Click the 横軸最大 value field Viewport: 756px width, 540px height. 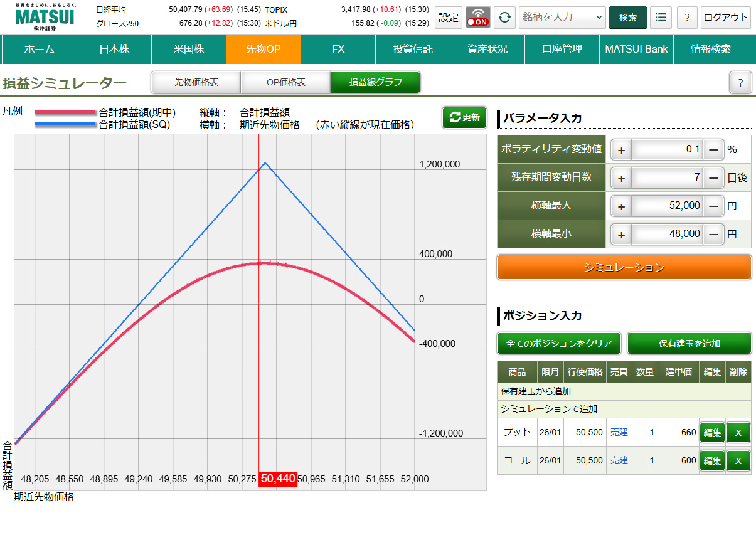[x=666, y=206]
